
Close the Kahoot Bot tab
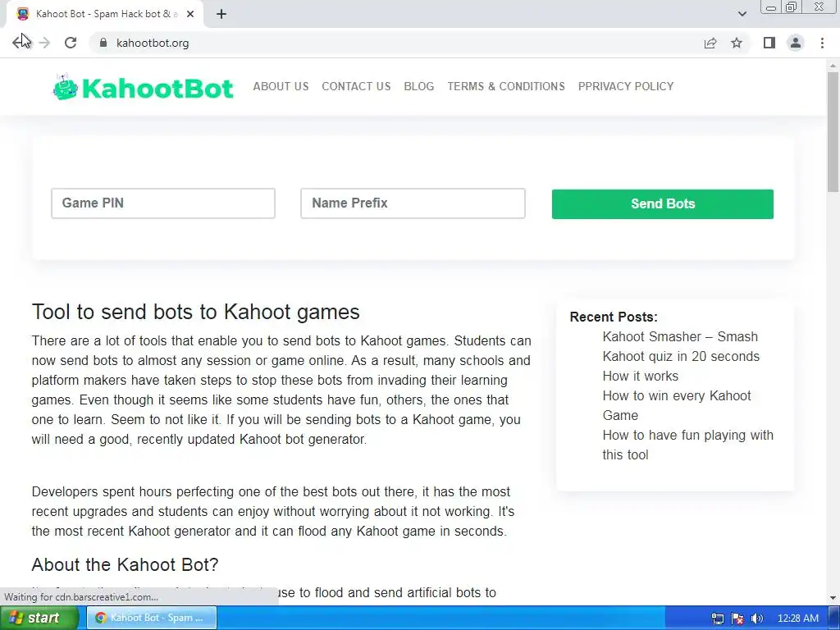[x=190, y=14]
